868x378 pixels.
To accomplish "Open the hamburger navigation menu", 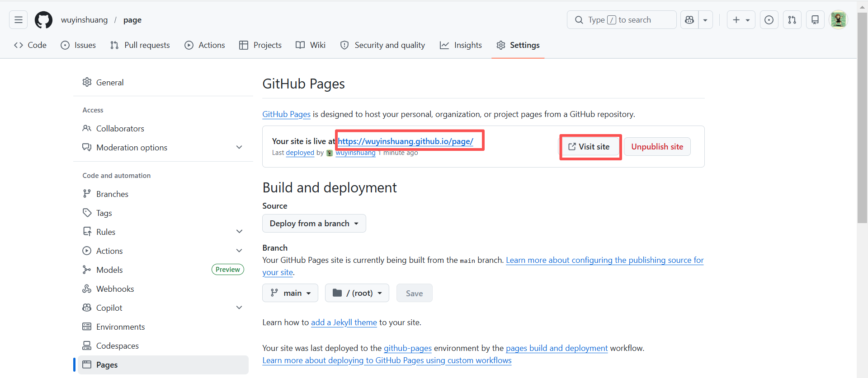I will pyautogui.click(x=19, y=20).
